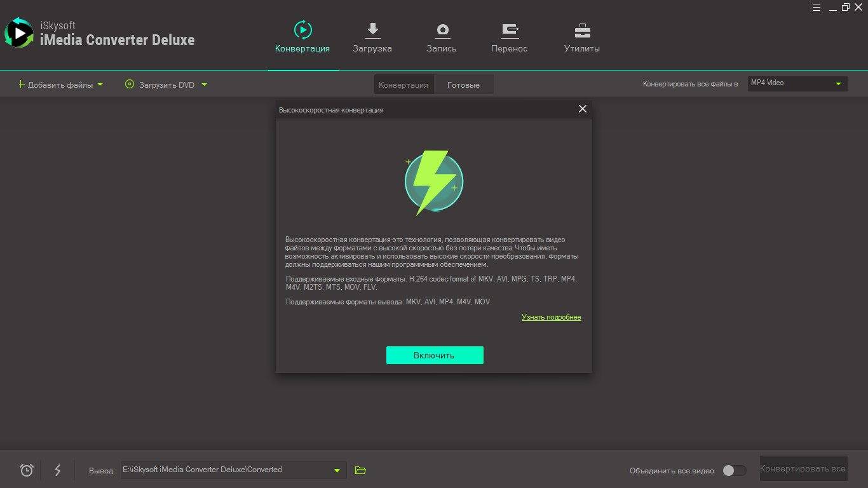This screenshot has width=868, height=488.
Task: Expand the Добавить файлы dropdown arrow
Action: (100, 85)
